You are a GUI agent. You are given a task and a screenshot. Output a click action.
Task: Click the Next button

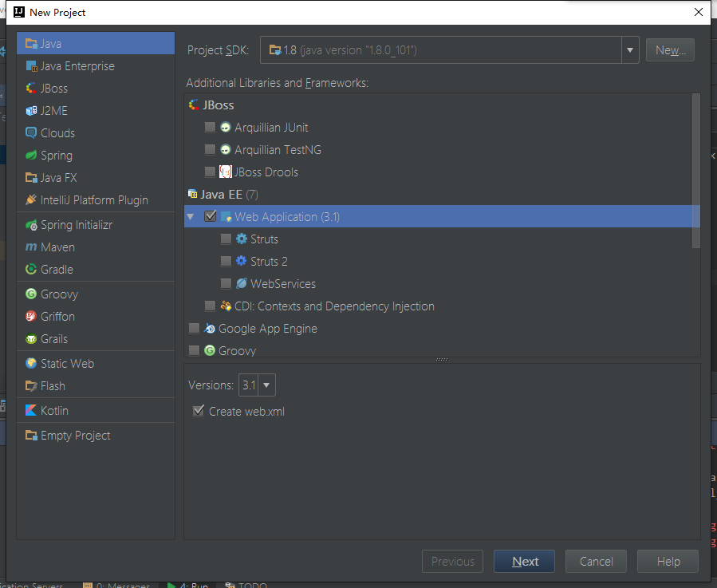pyautogui.click(x=524, y=561)
